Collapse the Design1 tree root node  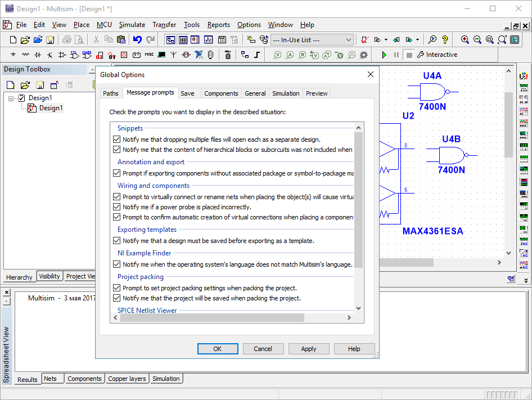[x=12, y=98]
